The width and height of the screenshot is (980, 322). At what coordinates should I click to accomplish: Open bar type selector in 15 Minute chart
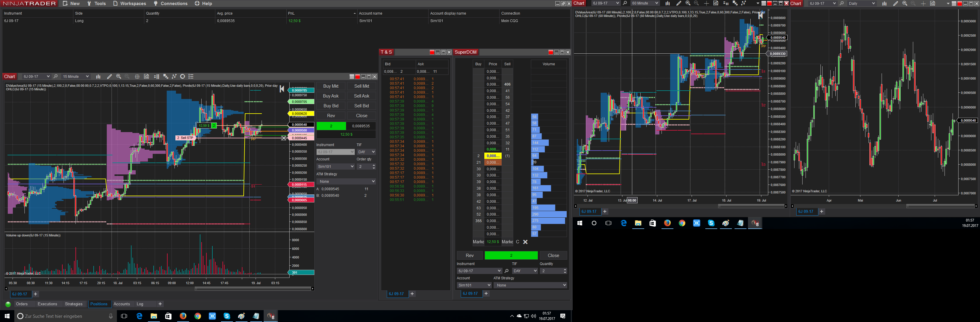point(98,76)
